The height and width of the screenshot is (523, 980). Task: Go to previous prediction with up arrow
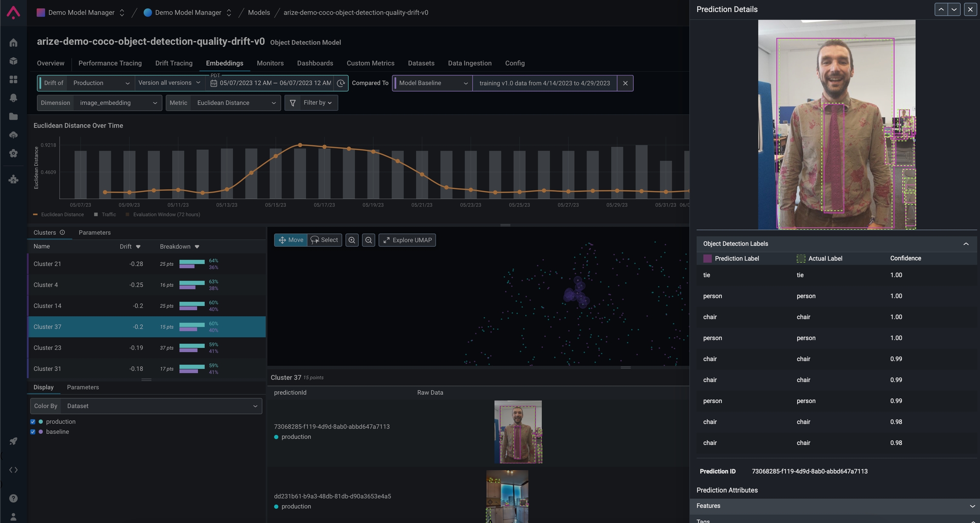(941, 9)
